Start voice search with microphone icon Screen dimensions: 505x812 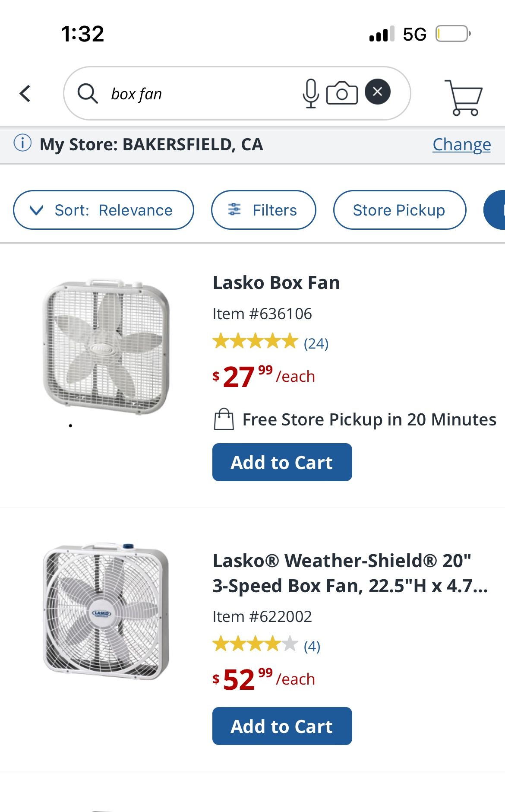[310, 93]
